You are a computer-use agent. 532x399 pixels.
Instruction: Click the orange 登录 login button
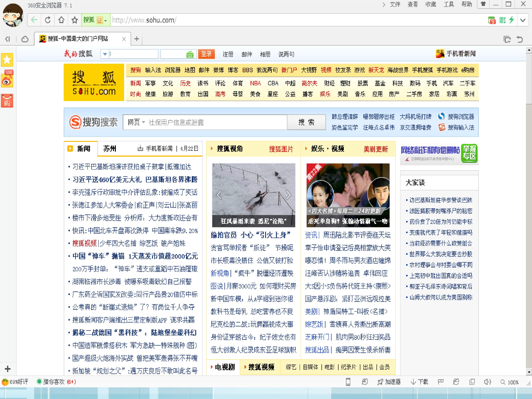pos(206,54)
